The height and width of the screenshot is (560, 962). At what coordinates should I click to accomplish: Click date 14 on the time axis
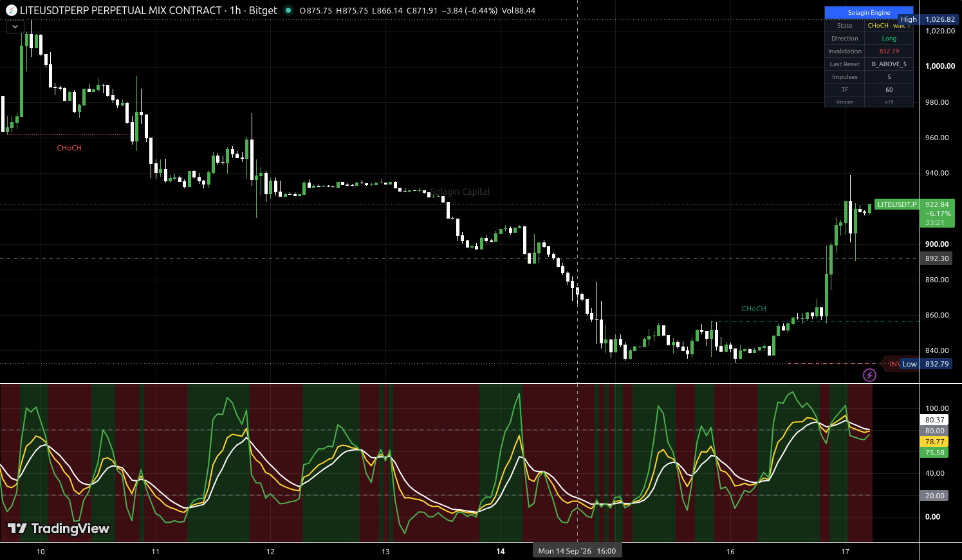coord(501,552)
